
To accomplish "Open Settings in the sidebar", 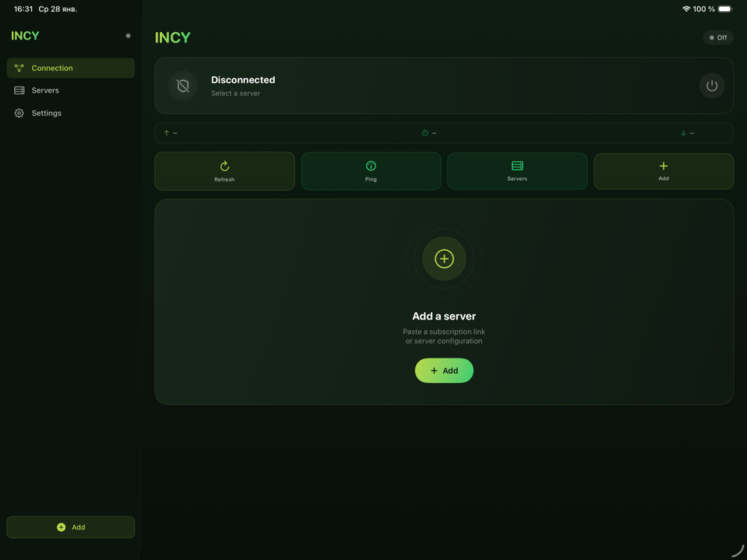I will [x=71, y=113].
